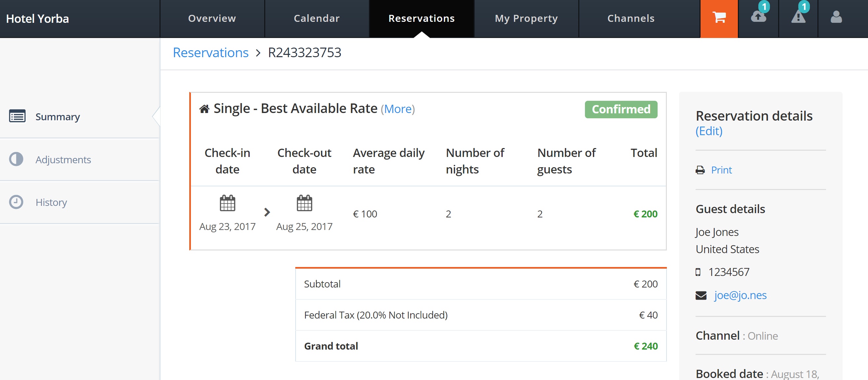This screenshot has width=868, height=380.
Task: Open the cloud upload notifications icon
Action: tap(758, 17)
